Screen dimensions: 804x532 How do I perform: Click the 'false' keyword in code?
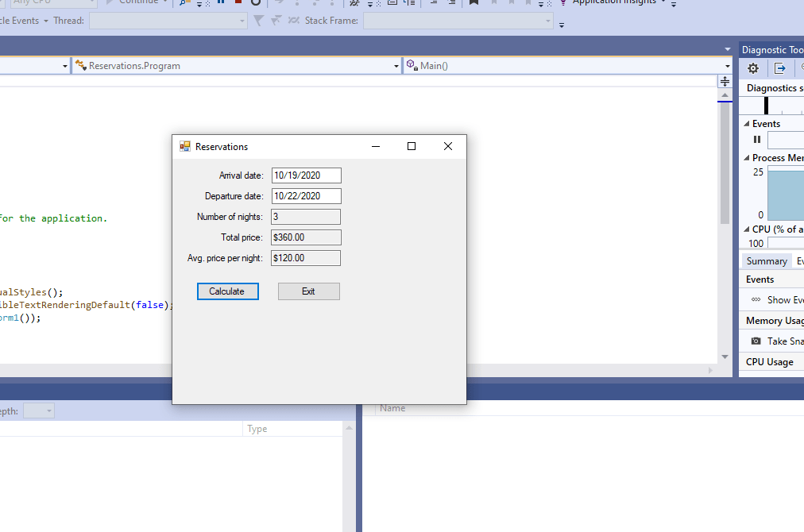(x=149, y=305)
